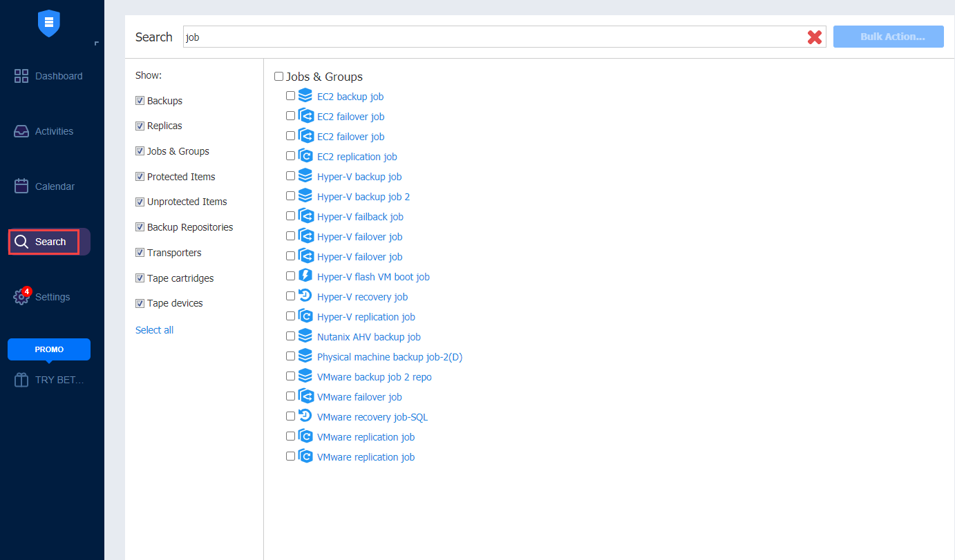The width and height of the screenshot is (955, 560).
Task: Select the Hyper-V recovery job checkbox
Action: click(290, 296)
